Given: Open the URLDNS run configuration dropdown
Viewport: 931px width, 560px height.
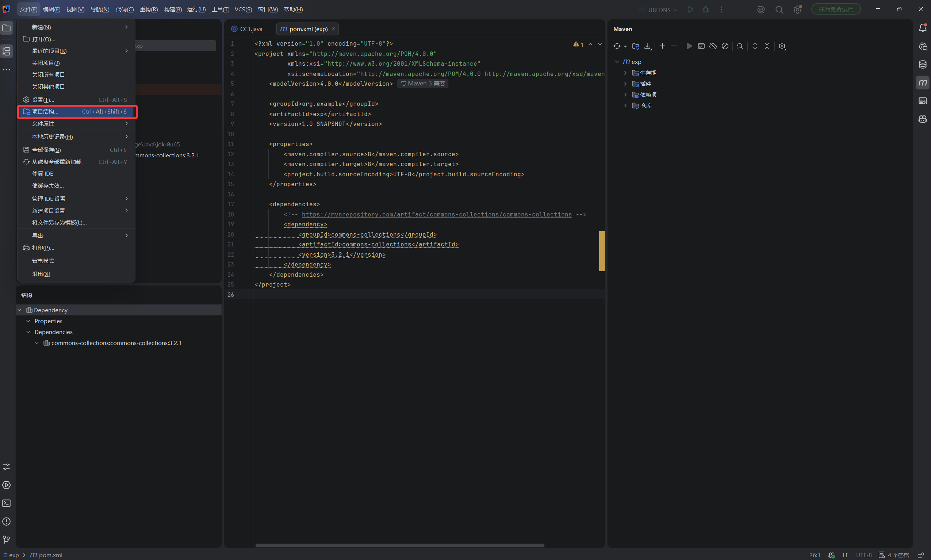Looking at the screenshot, I should click(x=658, y=9).
